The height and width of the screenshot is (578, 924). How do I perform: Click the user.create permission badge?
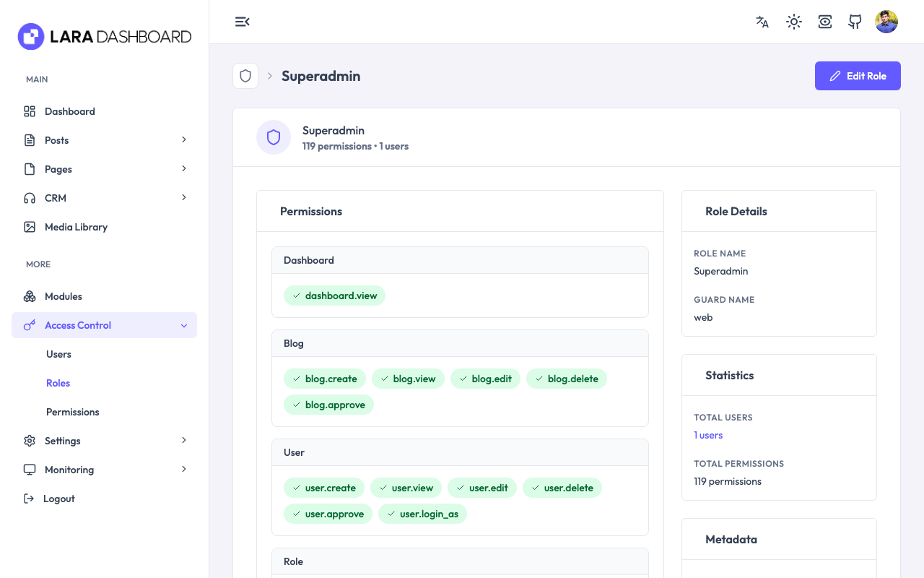coord(324,488)
